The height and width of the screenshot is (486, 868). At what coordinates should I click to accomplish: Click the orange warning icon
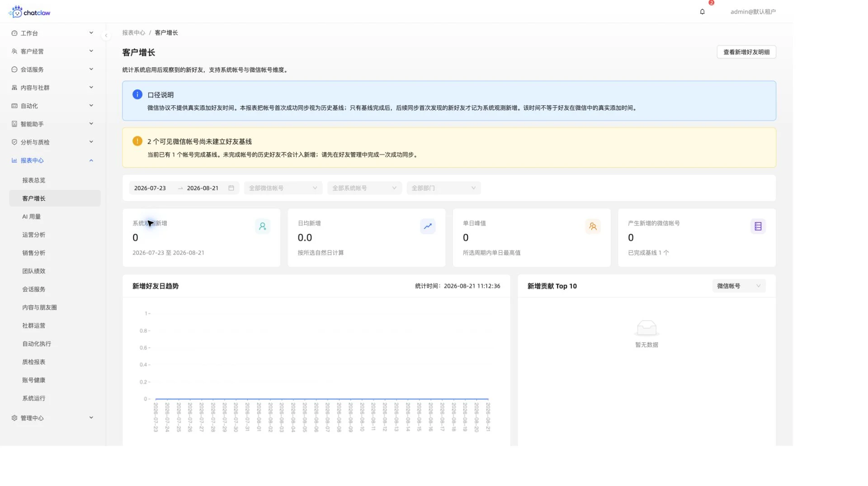pyautogui.click(x=137, y=141)
